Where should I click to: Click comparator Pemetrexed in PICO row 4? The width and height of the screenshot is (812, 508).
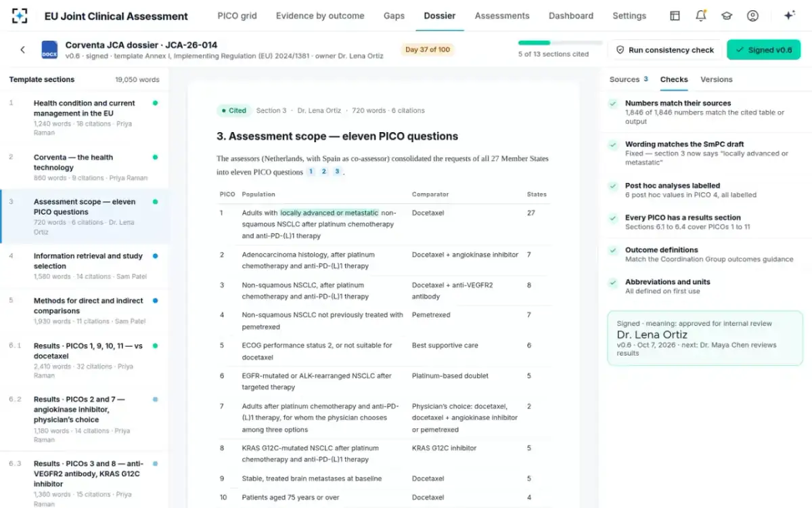(431, 315)
